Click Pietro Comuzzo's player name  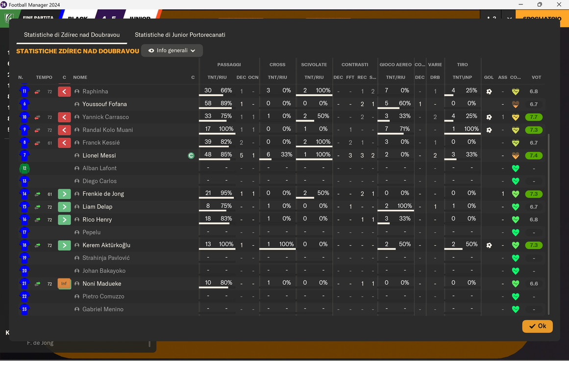(x=103, y=296)
